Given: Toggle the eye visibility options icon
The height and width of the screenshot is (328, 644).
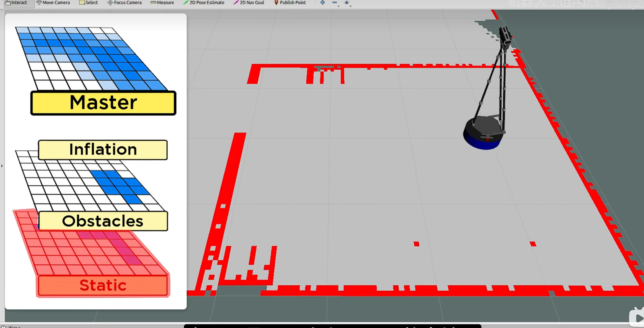Looking at the screenshot, I should click(x=346, y=3).
